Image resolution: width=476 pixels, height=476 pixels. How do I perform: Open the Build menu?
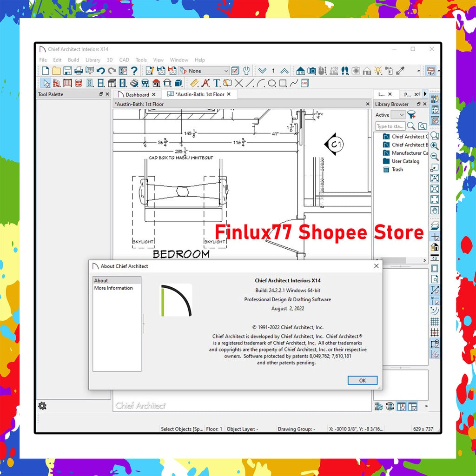[73, 60]
